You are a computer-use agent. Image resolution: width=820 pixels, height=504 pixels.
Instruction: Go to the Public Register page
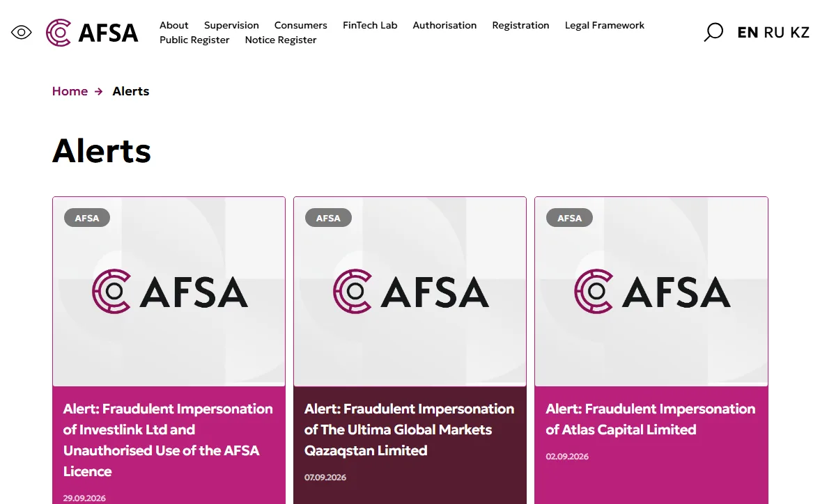194,40
